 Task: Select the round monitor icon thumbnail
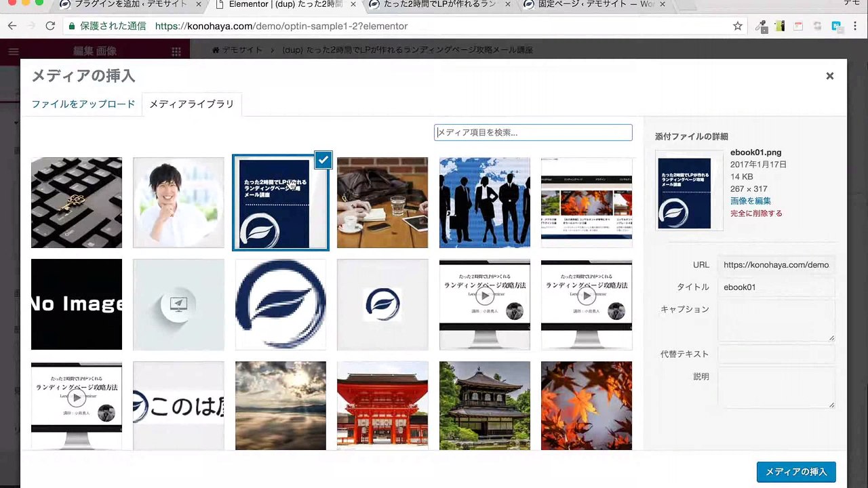tap(178, 304)
